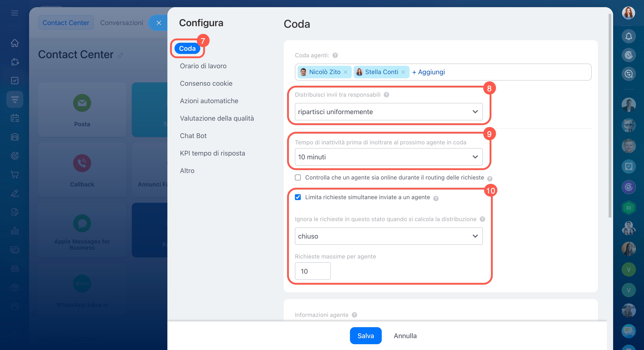This screenshot has height=350, width=644.
Task: Open the 10 minuti inactivity dropdown
Action: 388,157
